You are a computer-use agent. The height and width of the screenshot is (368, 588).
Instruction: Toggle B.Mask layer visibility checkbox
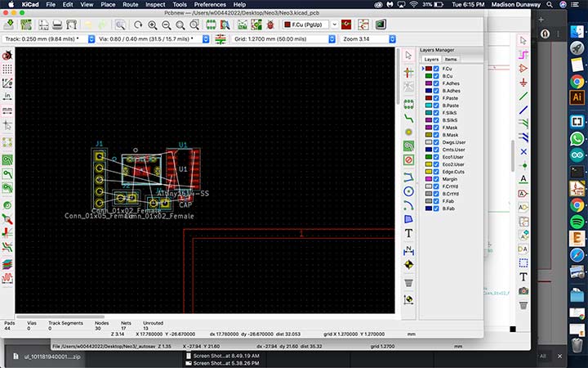point(436,135)
